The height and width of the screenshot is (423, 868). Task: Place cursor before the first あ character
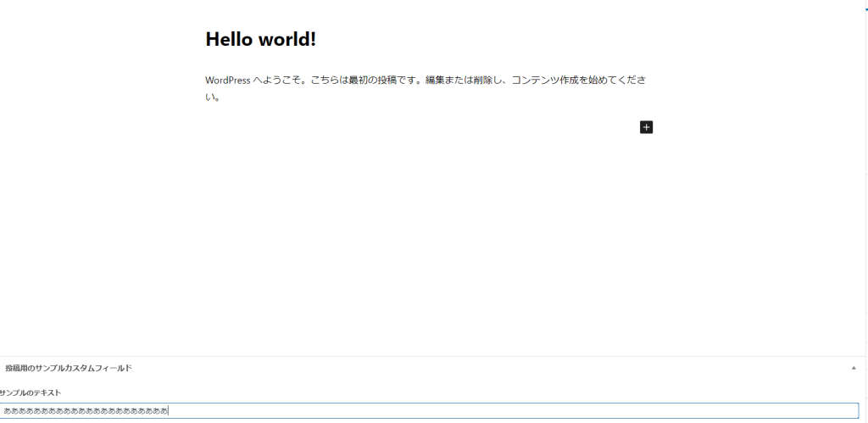[4, 411]
